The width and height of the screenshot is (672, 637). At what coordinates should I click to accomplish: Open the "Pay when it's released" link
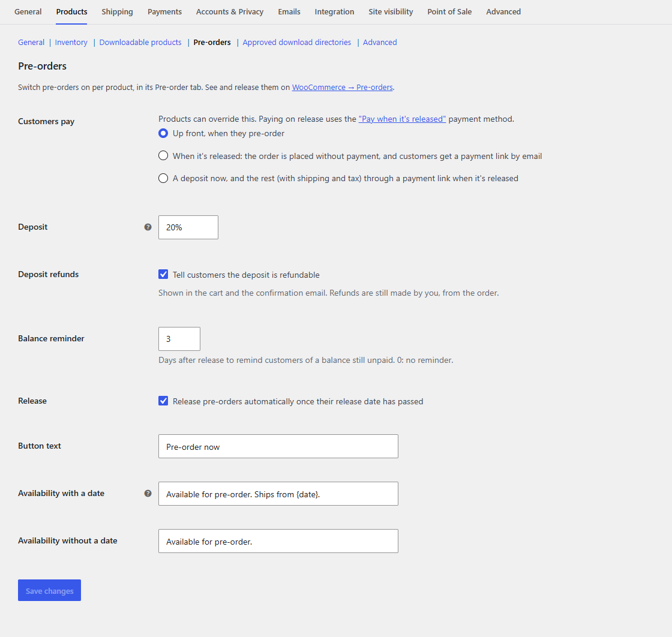tap(402, 119)
